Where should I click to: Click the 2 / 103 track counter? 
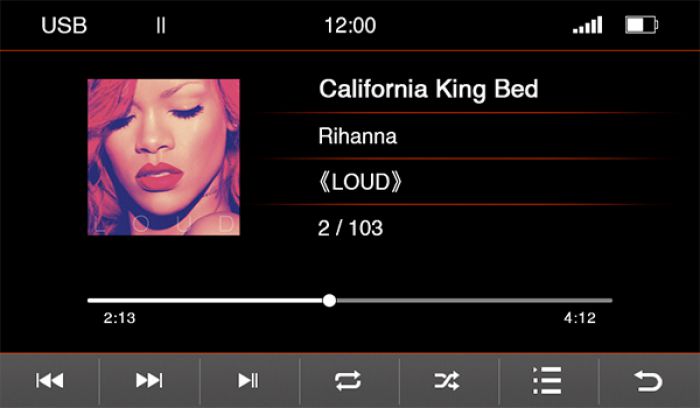pyautogui.click(x=350, y=228)
